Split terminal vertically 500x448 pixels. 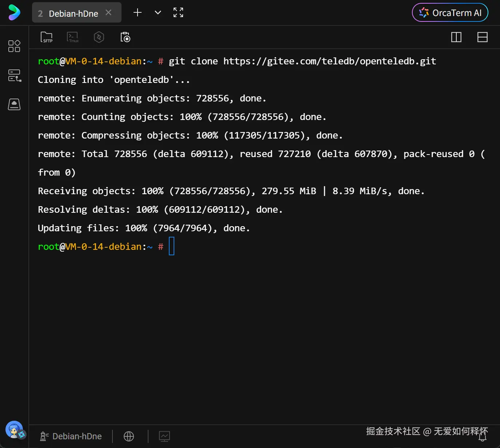[x=456, y=37]
